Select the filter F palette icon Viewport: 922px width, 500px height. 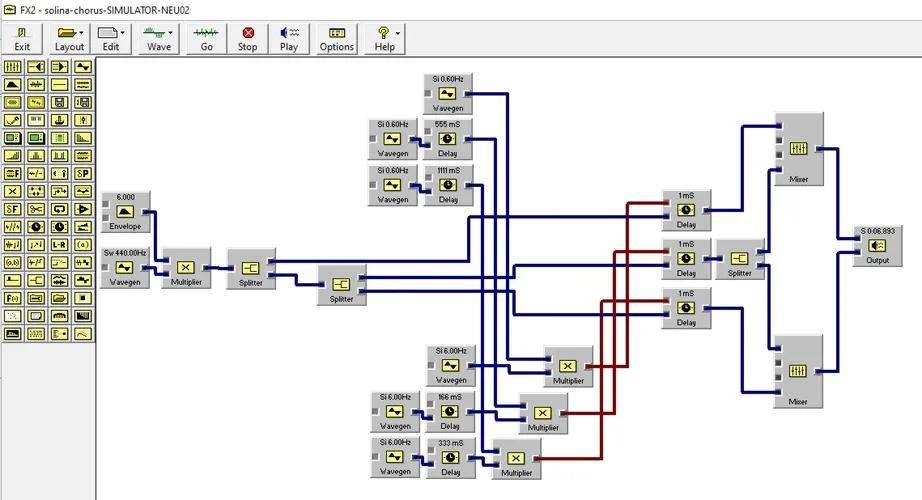point(12,174)
